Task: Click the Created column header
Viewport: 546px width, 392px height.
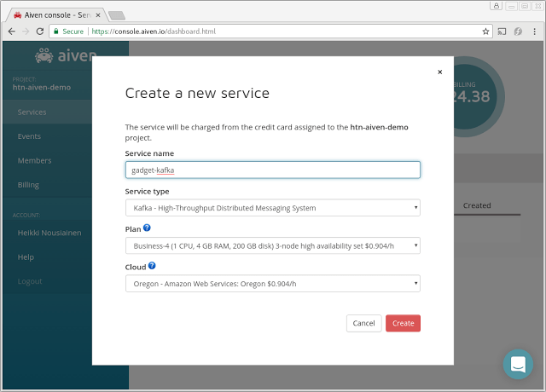Action: 477,205
